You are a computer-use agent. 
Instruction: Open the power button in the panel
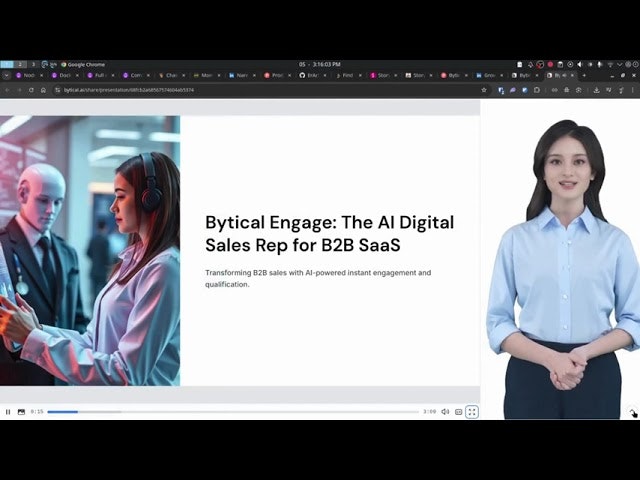coord(636,64)
